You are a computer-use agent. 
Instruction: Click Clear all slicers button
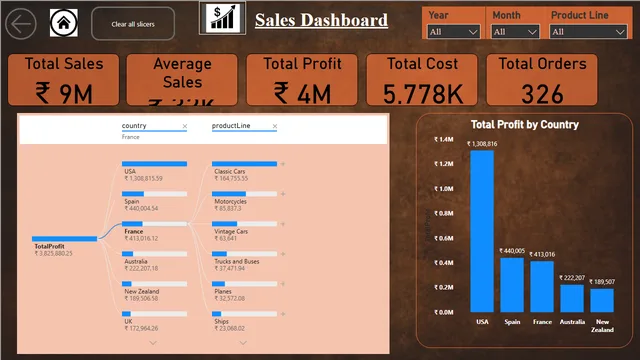pos(133,24)
